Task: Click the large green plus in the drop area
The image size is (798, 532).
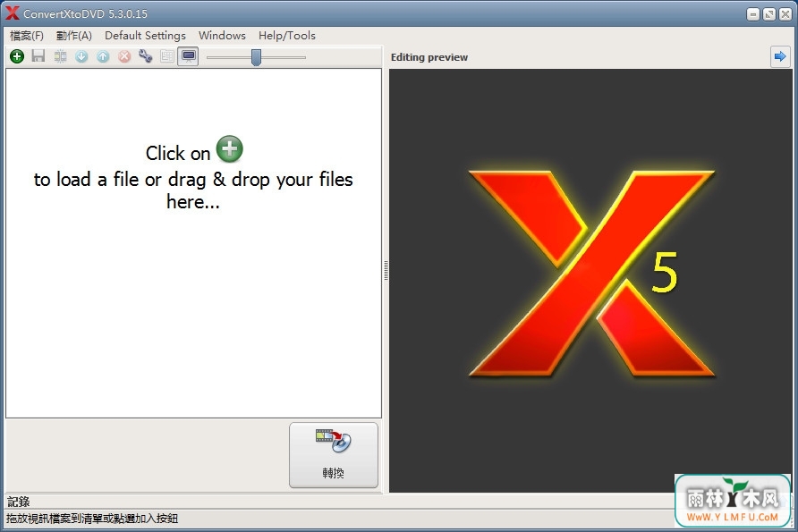Action: (x=230, y=149)
